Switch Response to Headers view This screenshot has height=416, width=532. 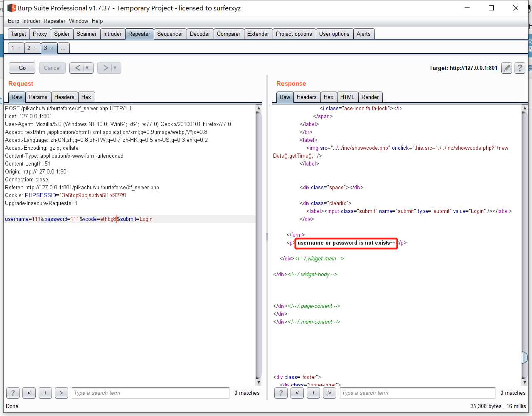pos(307,97)
